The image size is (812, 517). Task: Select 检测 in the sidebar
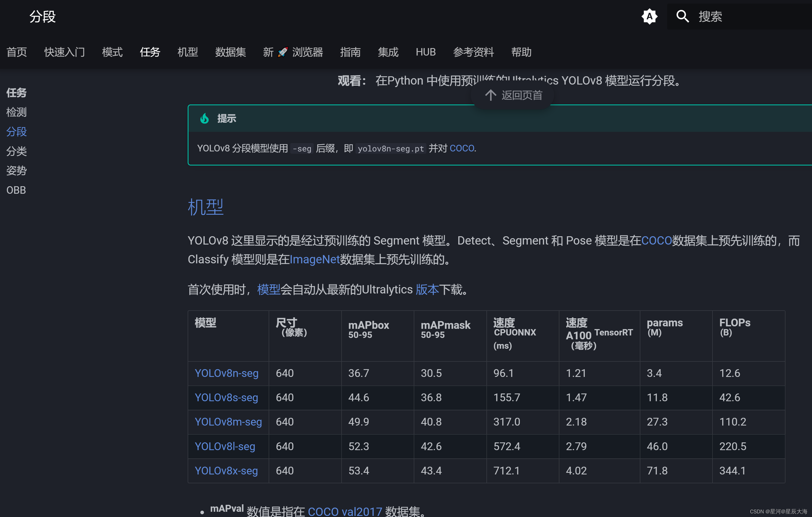[16, 112]
